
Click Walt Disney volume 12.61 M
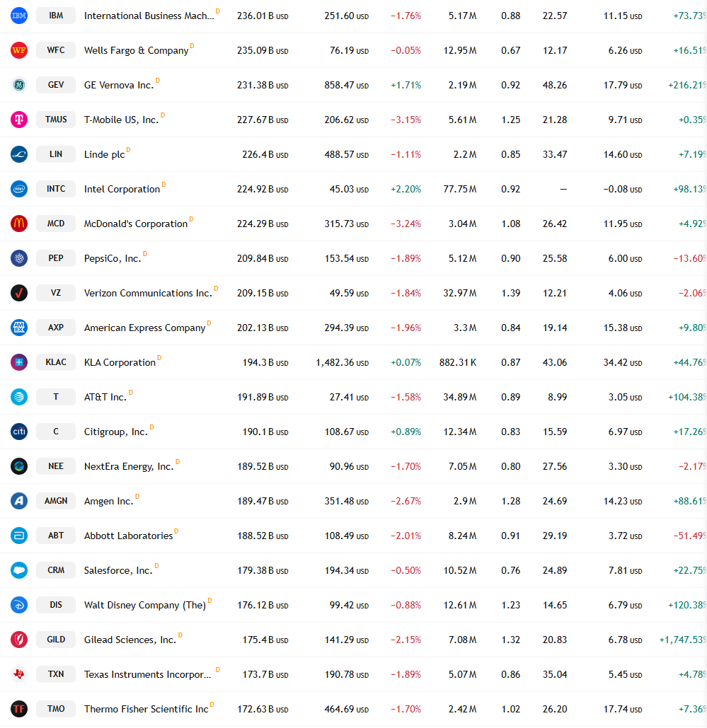[x=460, y=606]
